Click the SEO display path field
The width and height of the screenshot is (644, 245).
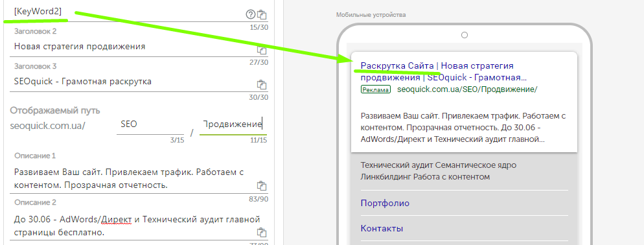[150, 124]
